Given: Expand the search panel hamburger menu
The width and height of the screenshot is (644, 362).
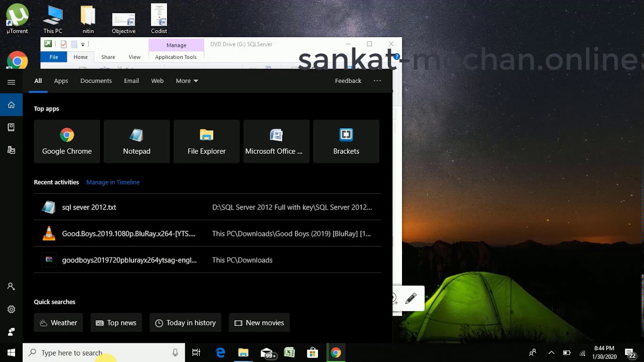Looking at the screenshot, I should pos(11,82).
